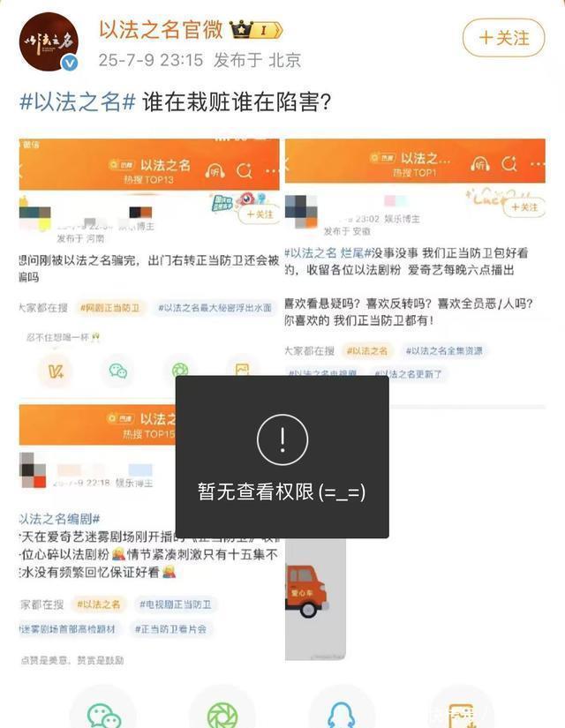Tap the #以法之名全集资源 search tag

[444, 350]
